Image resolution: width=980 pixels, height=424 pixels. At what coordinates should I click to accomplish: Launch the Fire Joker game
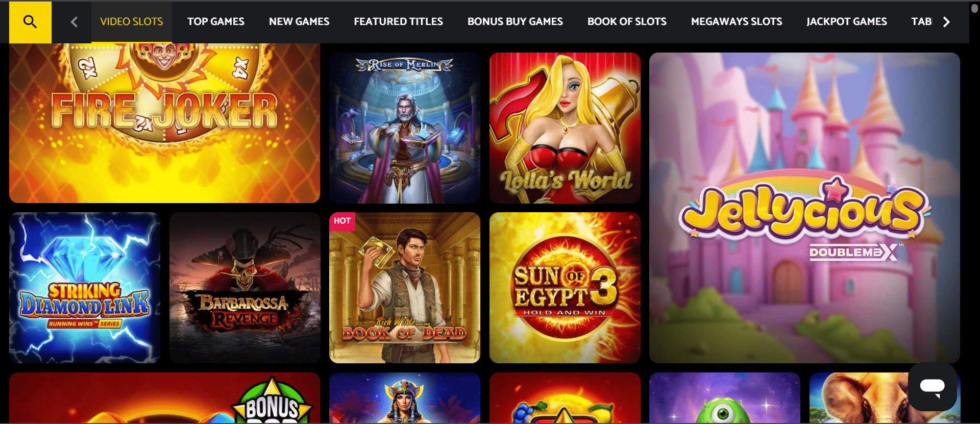tap(164, 123)
